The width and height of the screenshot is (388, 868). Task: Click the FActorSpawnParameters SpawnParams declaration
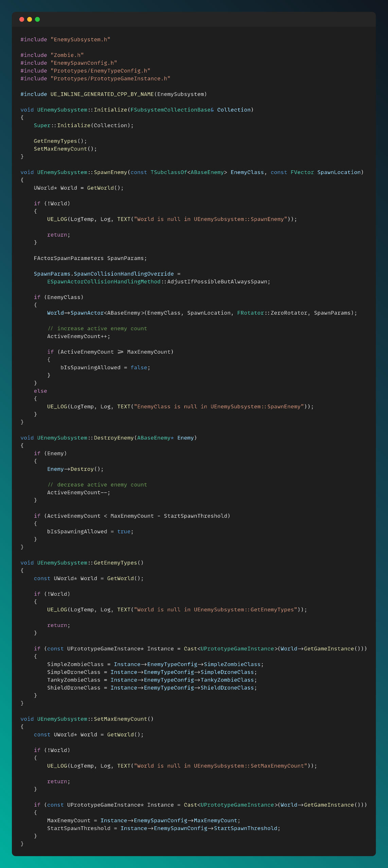point(90,258)
